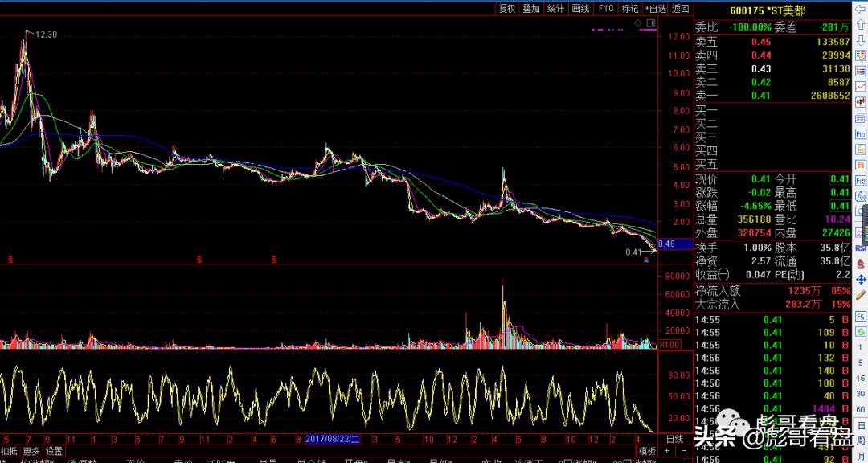Open the 标记 mark menu

coord(629,8)
